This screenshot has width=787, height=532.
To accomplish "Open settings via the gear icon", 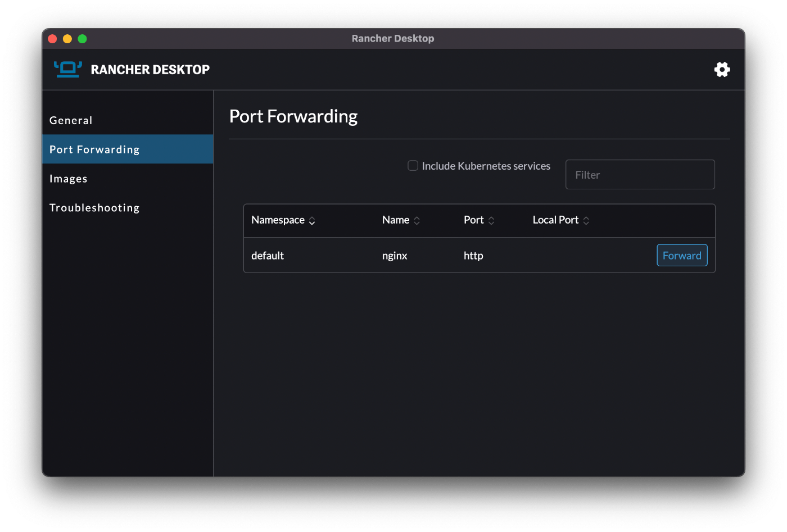I will click(722, 69).
